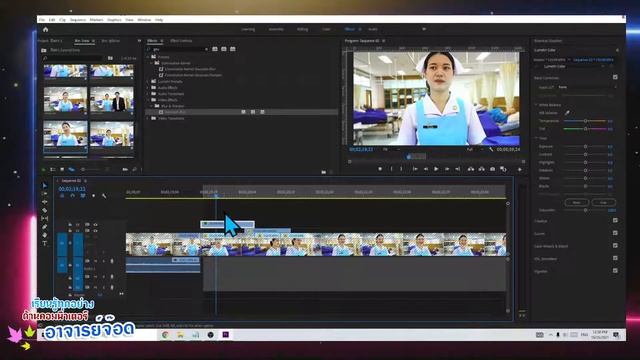This screenshot has width=640, height=360.
Task: Click Go to Out point button
Action: tap(458, 169)
